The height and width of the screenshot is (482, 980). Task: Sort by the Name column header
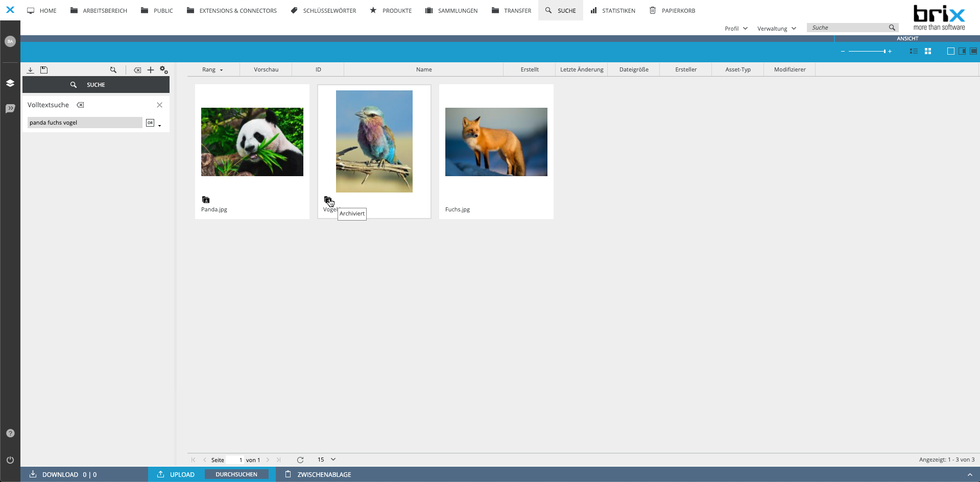(424, 69)
